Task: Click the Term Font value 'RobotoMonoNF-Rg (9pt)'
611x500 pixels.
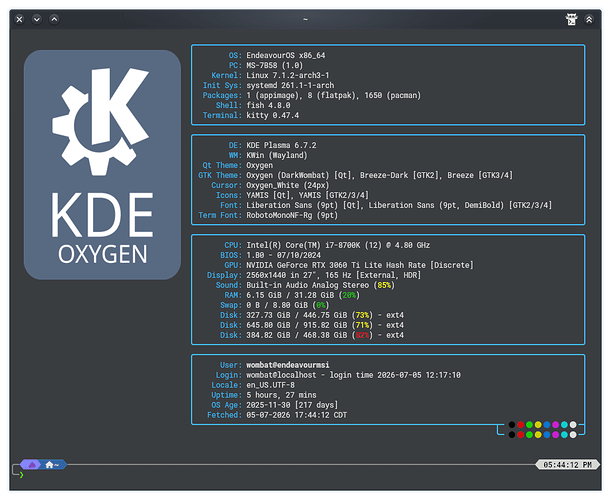Action: (292, 215)
